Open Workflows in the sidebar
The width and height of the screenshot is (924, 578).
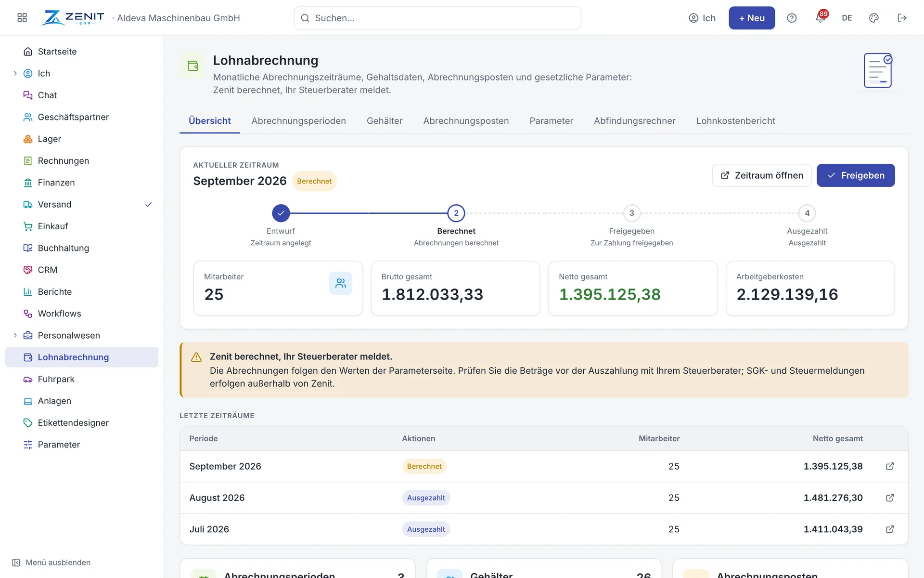click(x=82, y=314)
